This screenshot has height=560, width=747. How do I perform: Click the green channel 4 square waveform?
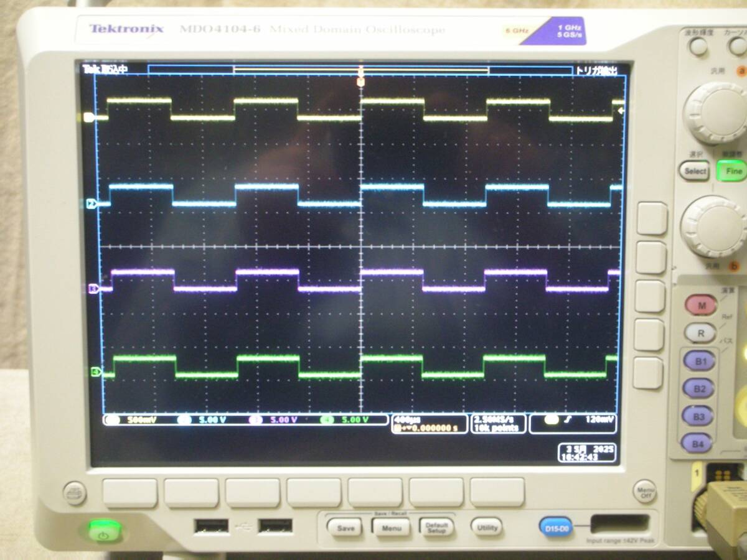tap(361, 366)
